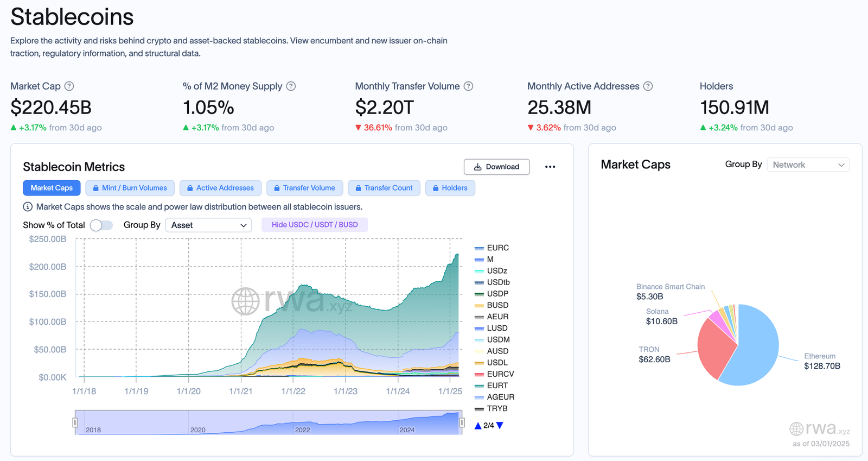Image resolution: width=868 pixels, height=461 pixels.
Task: Click Hide USDC / USDT / BUSD button
Action: (315, 225)
